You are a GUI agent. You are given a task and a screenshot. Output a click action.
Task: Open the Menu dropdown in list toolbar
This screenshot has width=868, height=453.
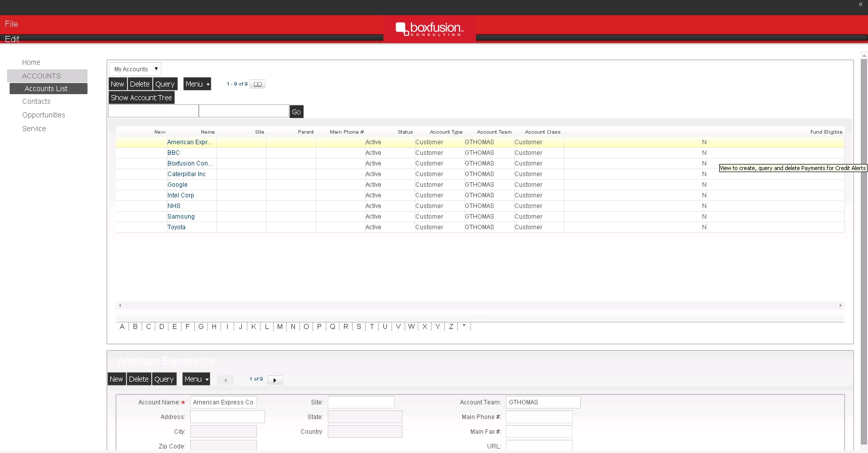coord(197,84)
